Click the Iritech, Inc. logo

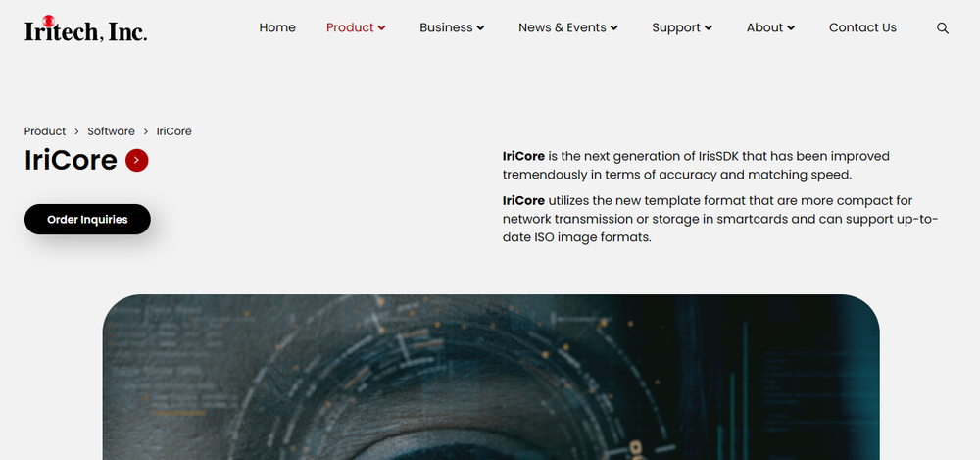[85, 28]
